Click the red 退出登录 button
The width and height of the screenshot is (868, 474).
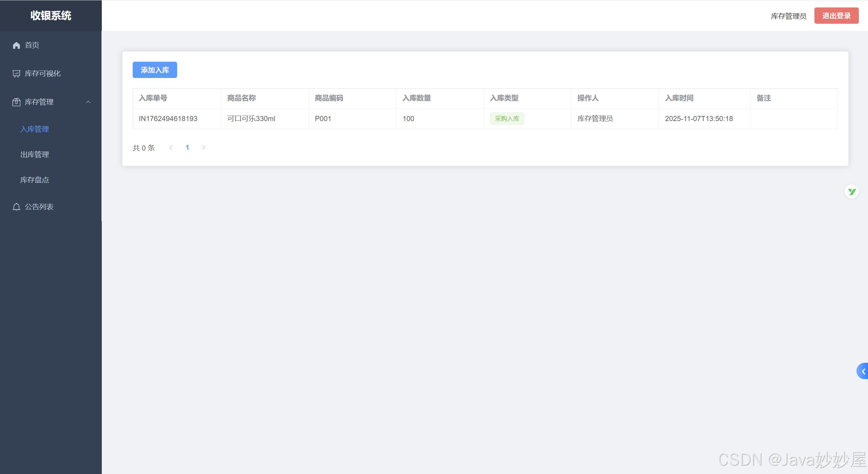click(836, 16)
